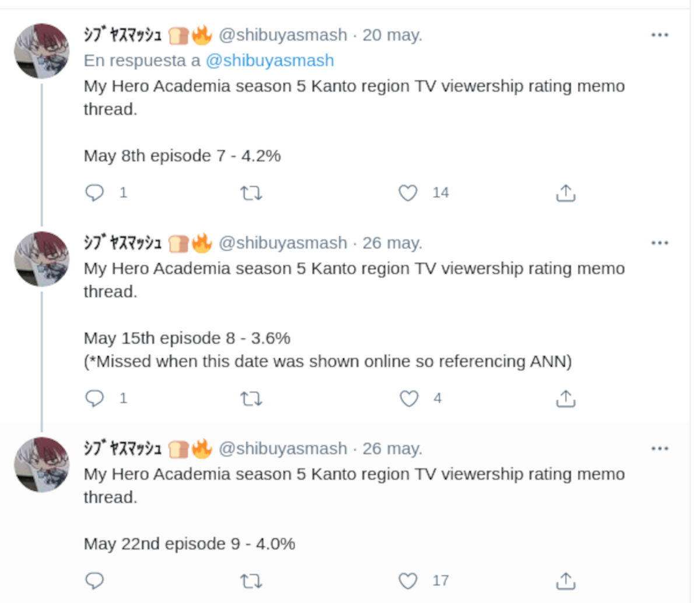Screen dimensions: 700x603
Task: Open the three-dot menu on the bottom tweet
Action: click(x=659, y=448)
